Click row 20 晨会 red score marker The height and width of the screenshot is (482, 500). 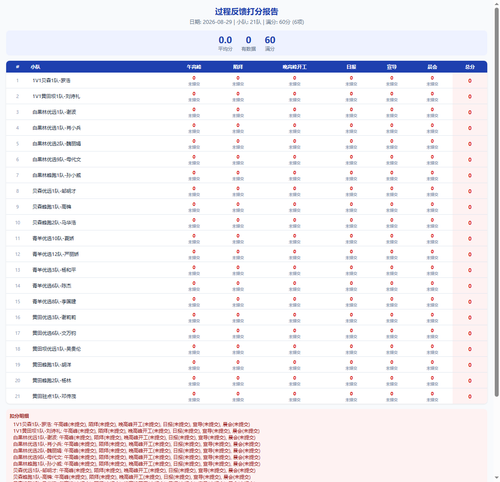point(432,378)
